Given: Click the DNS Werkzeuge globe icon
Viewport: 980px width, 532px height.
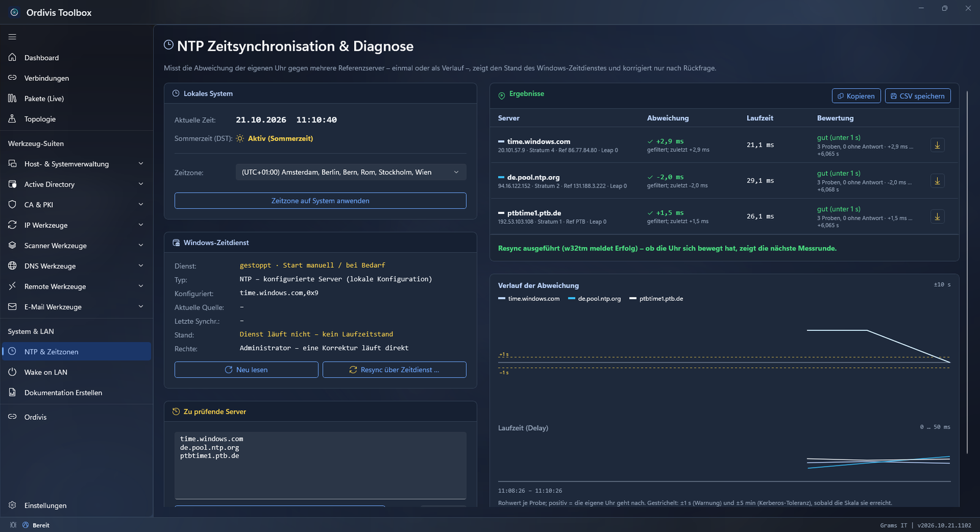Looking at the screenshot, I should pyautogui.click(x=12, y=265).
